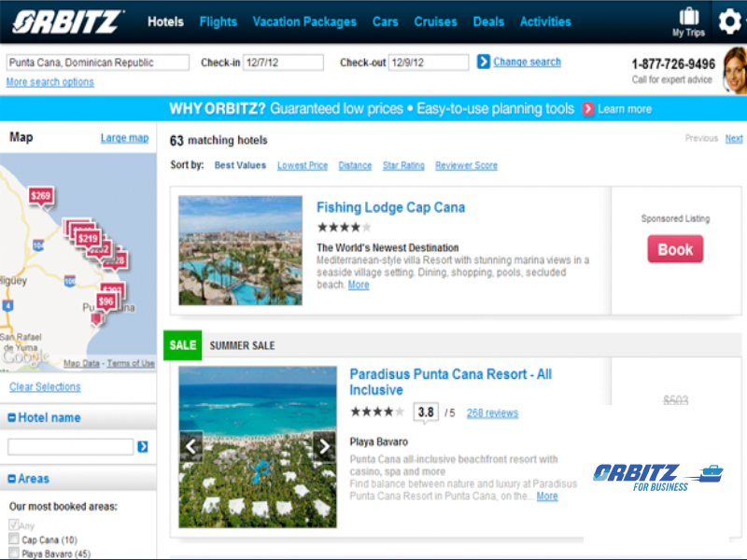Viewport: 747px width, 560px height.
Task: Check the Playa Bavaro (45) checkbox
Action: pos(14,553)
